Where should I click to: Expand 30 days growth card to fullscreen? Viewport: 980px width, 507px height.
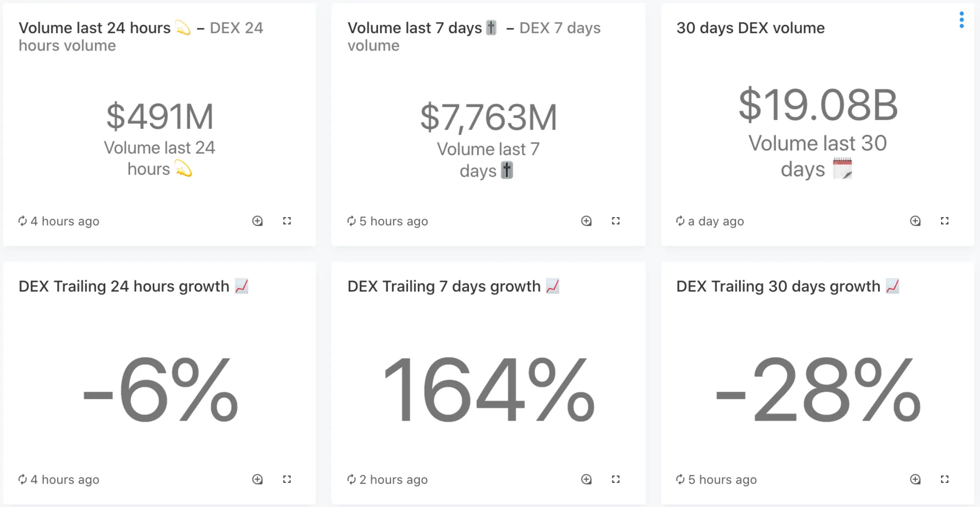click(945, 480)
